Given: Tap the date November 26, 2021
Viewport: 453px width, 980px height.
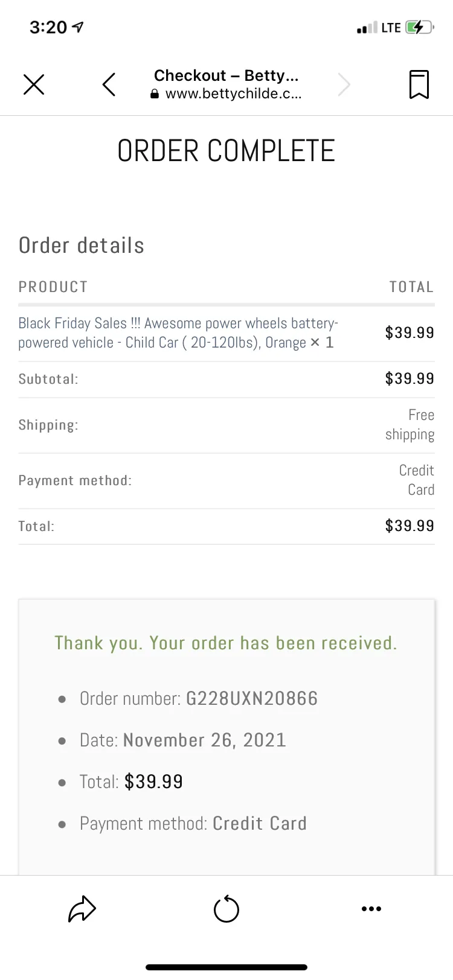Looking at the screenshot, I should click(205, 740).
